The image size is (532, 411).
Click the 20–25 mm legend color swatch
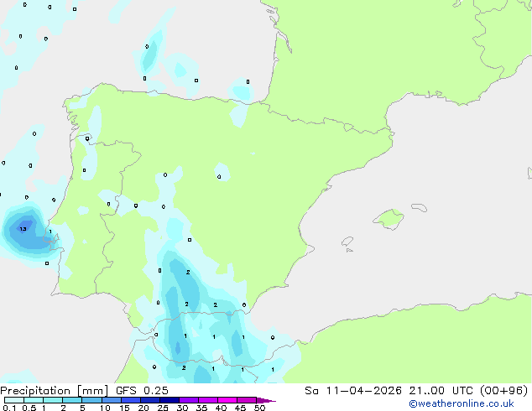click(x=149, y=400)
